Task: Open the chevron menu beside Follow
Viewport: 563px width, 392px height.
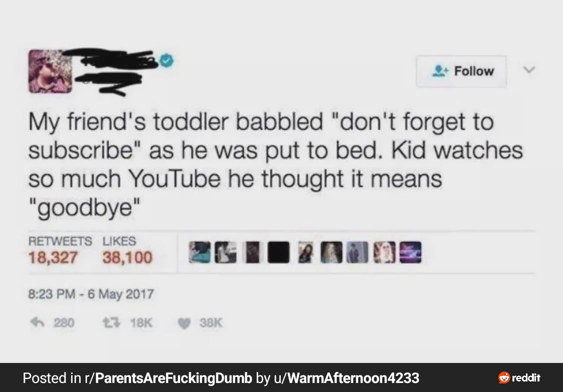Action: (x=528, y=70)
